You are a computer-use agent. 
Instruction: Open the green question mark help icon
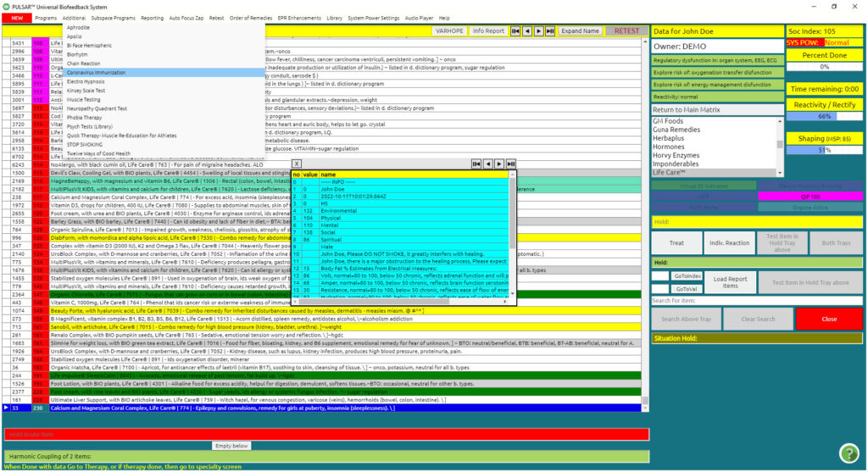coord(849,453)
